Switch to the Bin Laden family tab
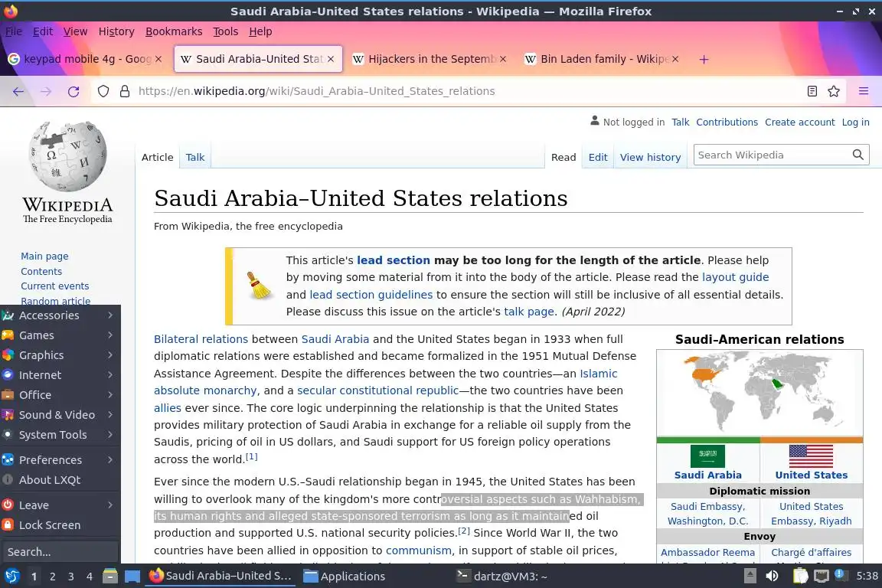The image size is (882, 588). click(x=601, y=59)
